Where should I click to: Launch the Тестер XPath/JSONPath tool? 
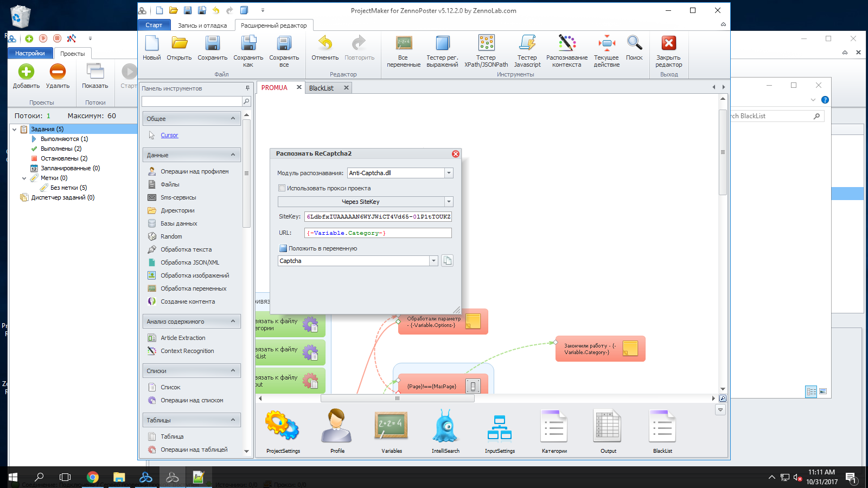[x=486, y=51]
